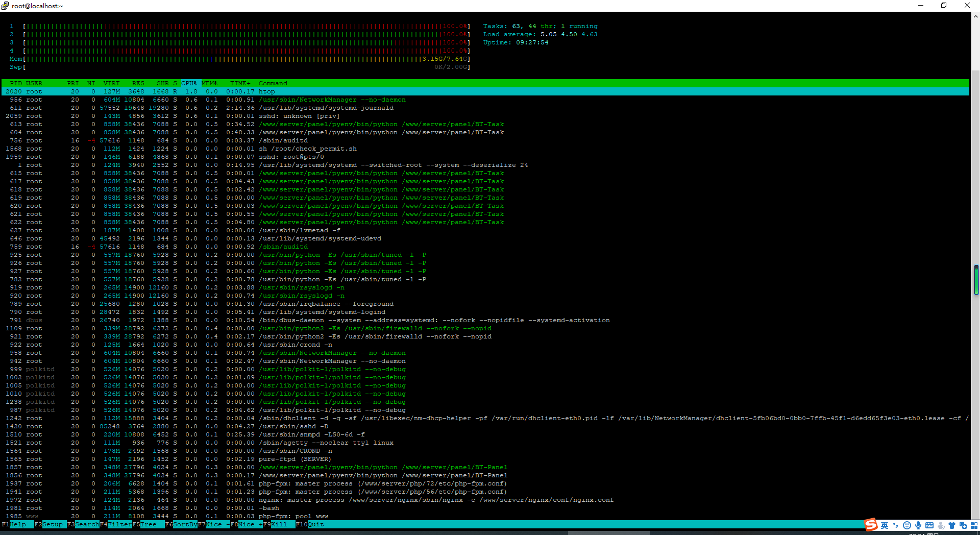Click the CPU 4 usage meter bar
Image resolution: width=980 pixels, height=535 pixels.
click(x=246, y=51)
